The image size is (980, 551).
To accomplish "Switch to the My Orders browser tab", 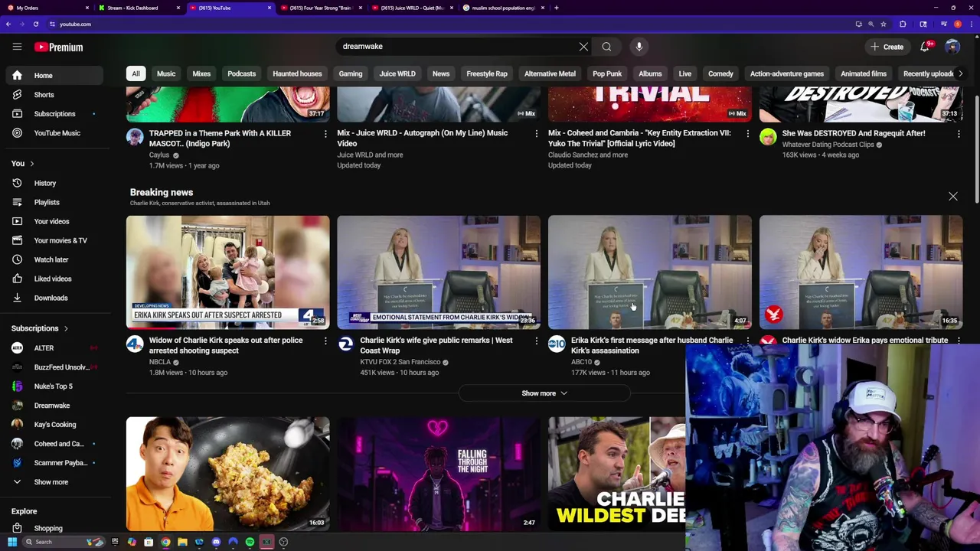I will (x=46, y=8).
